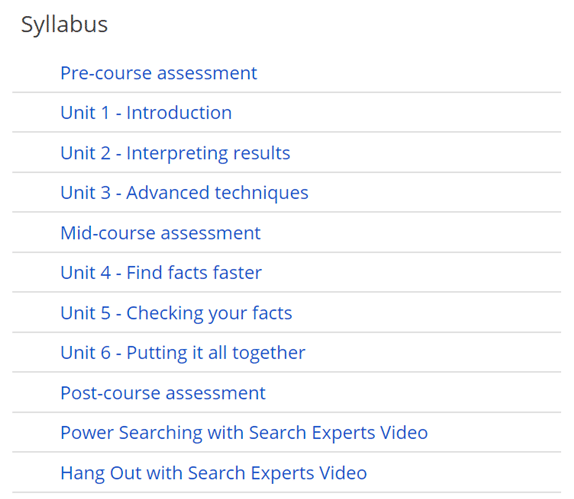
Task: Click the Syllabus heading
Action: pos(64,25)
